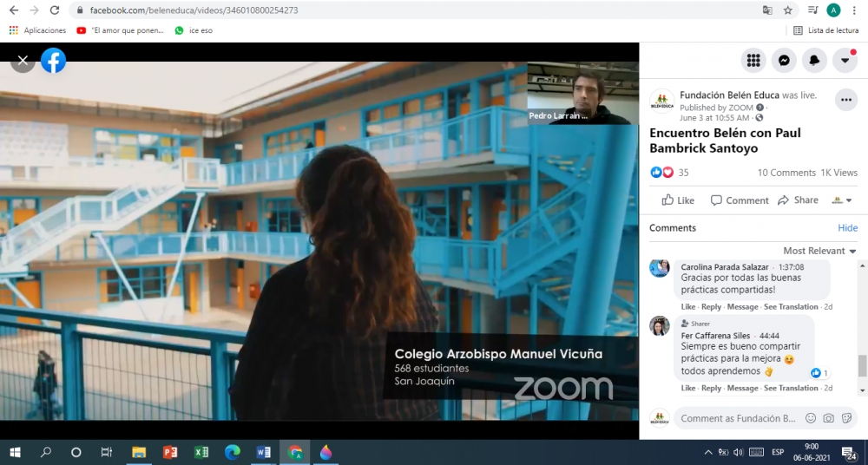The image size is (868, 465).
Task: Like Carolina Parada Salazar's comment
Action: (688, 307)
